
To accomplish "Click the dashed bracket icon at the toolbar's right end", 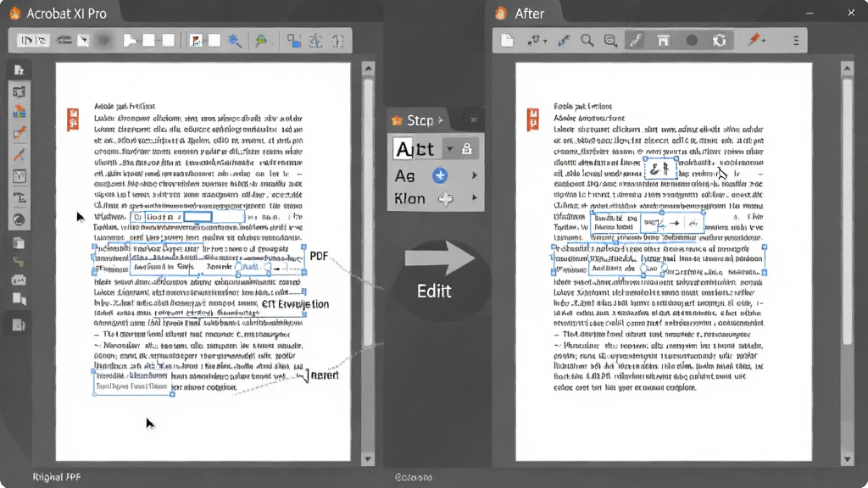I will [x=337, y=41].
